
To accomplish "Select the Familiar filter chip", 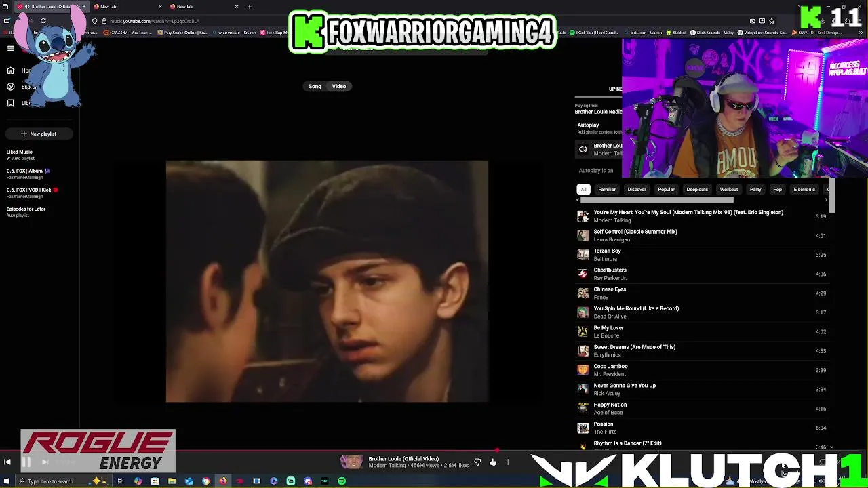I will coord(607,189).
